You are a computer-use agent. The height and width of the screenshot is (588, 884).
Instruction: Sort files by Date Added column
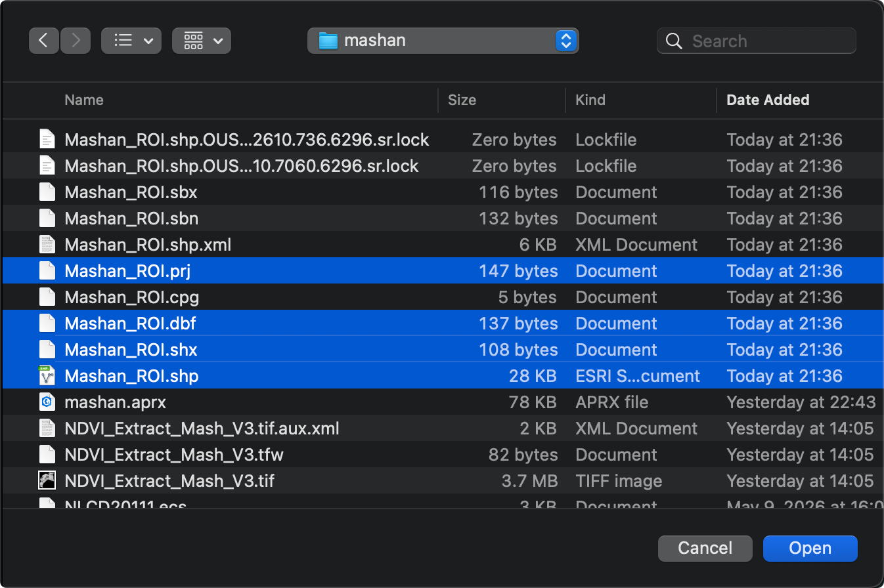[768, 100]
